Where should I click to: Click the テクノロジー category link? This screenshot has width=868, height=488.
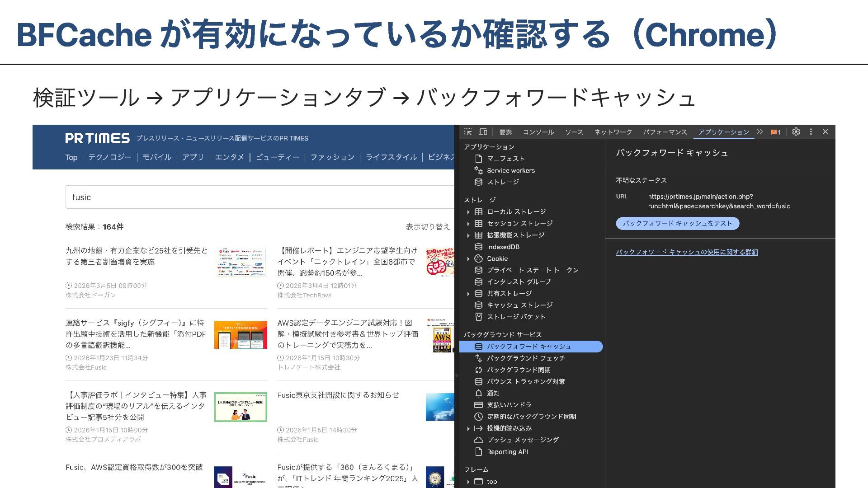[110, 157]
